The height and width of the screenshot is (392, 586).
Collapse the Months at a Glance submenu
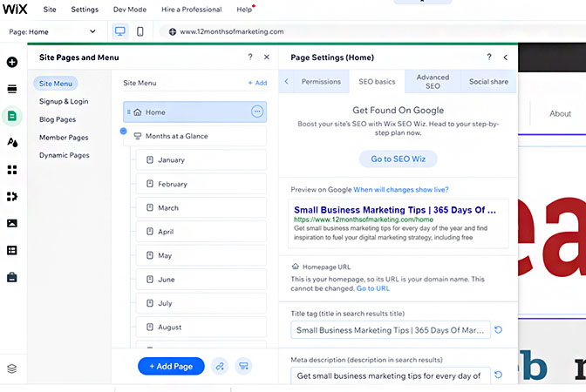123,131
